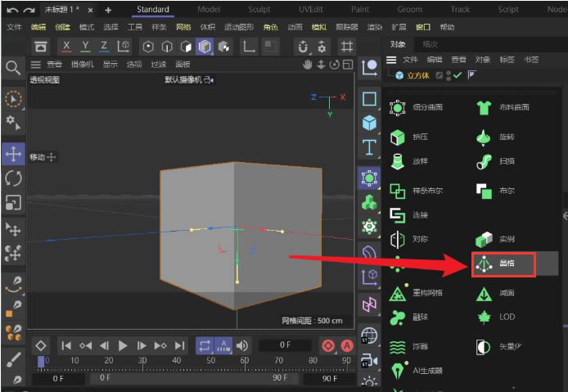Add a 细分曲面 subdivision surface
568x392 pixels.
click(417, 107)
